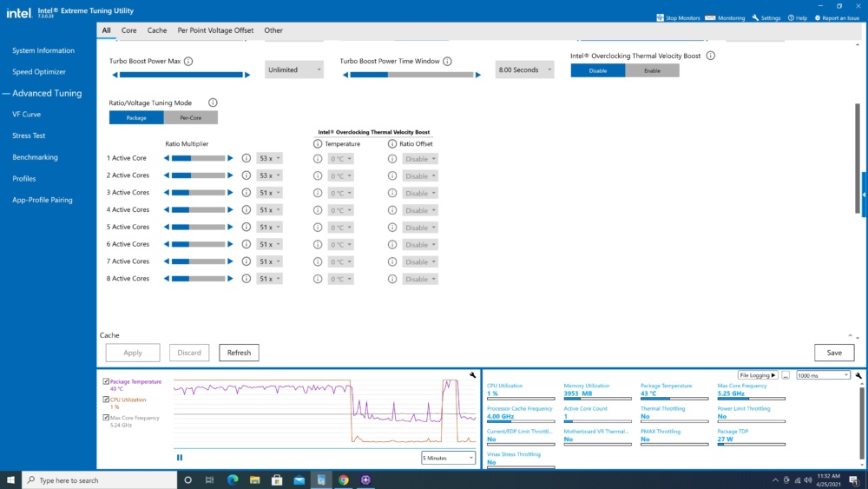Switch to Per Point Voltage Offset tab
The width and height of the screenshot is (868, 489).
click(x=215, y=30)
